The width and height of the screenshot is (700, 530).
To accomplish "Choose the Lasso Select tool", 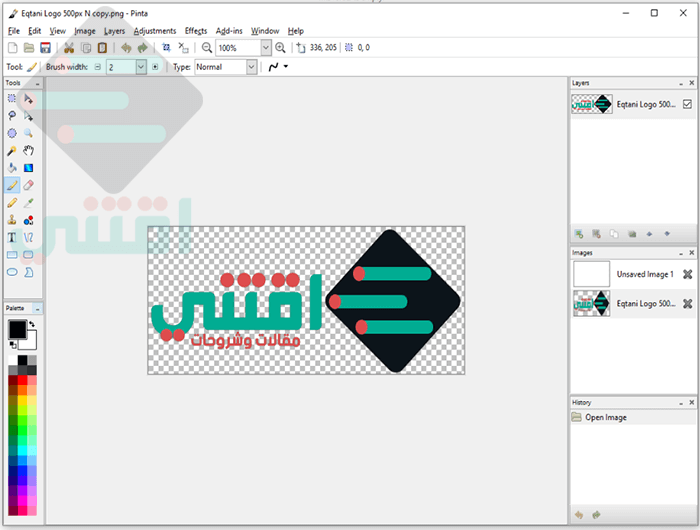I will [12, 116].
